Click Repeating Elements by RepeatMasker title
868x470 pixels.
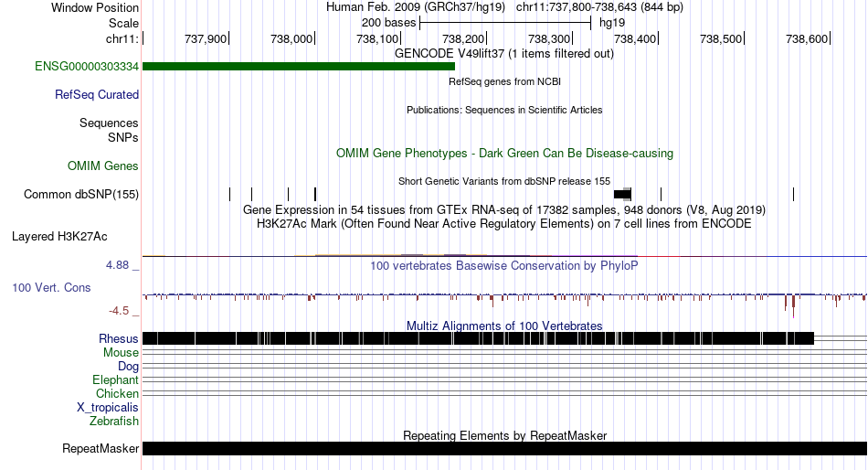pos(504,435)
